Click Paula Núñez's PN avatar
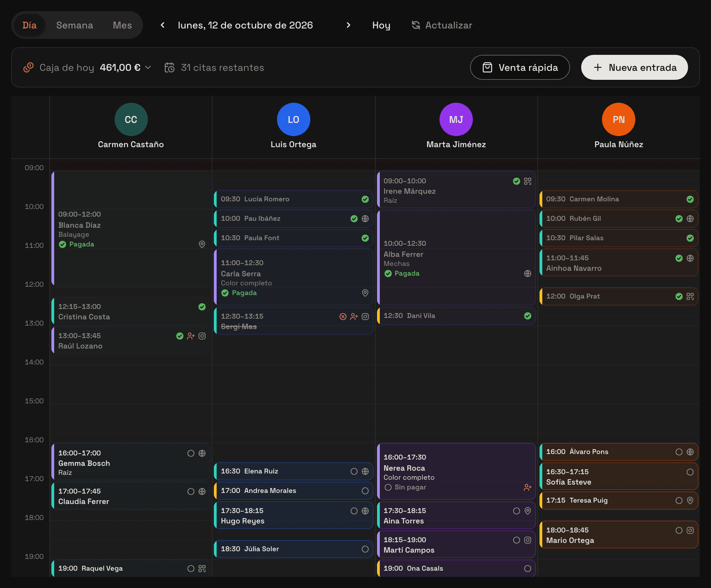Screen dimensions: 711x588 pos(618,119)
